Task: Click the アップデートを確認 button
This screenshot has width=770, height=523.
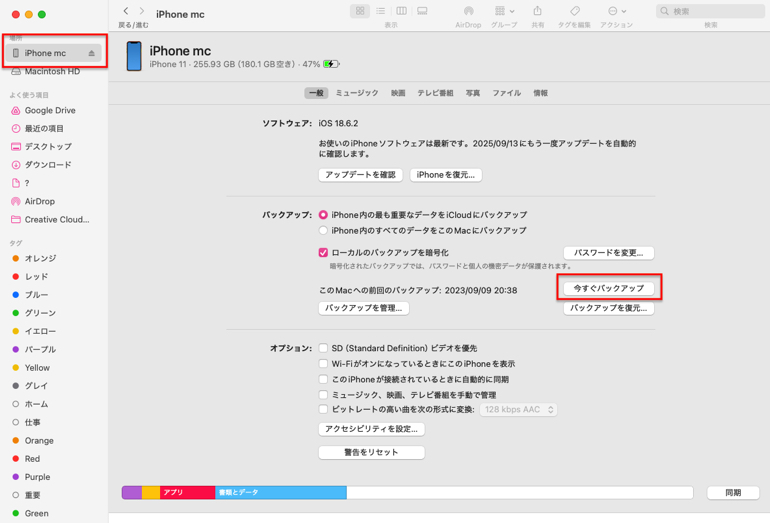Action: pyautogui.click(x=360, y=175)
